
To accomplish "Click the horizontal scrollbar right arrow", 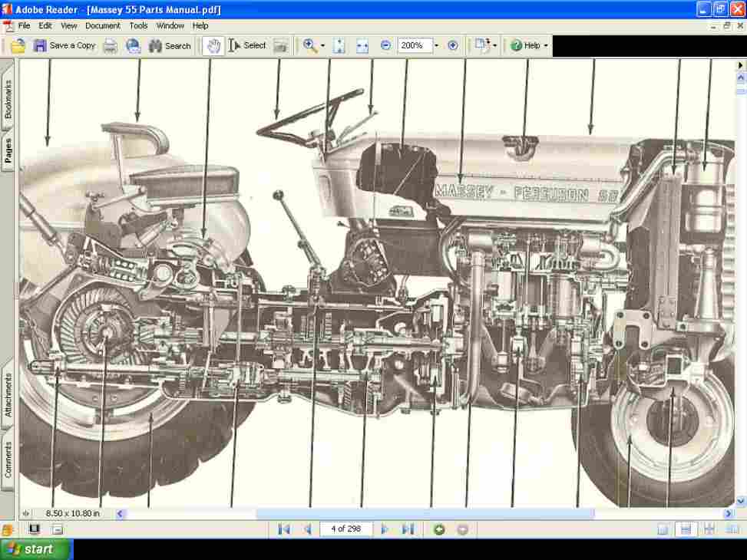I will point(729,514).
